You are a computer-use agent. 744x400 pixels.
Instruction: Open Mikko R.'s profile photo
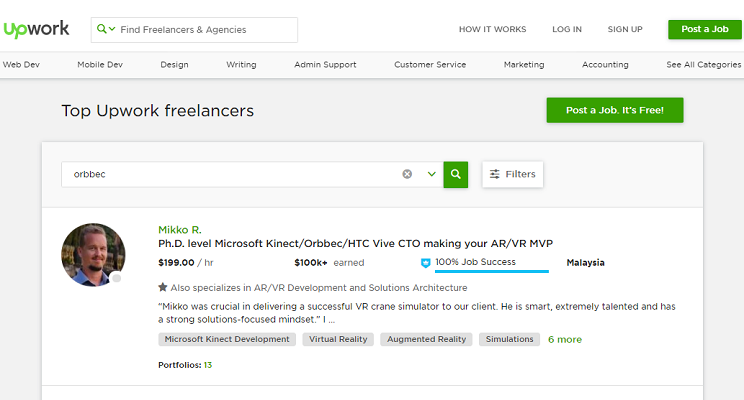tap(93, 255)
